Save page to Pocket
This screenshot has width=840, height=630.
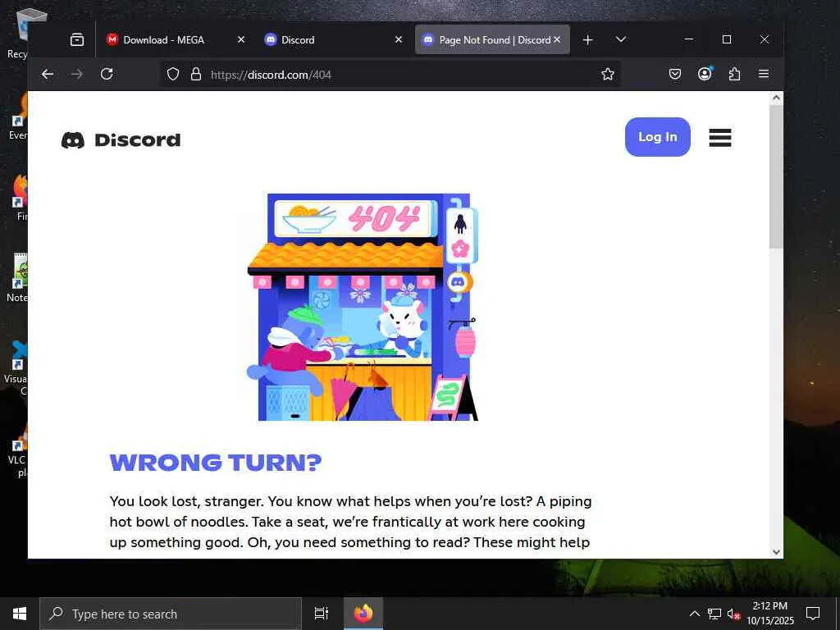coord(675,74)
